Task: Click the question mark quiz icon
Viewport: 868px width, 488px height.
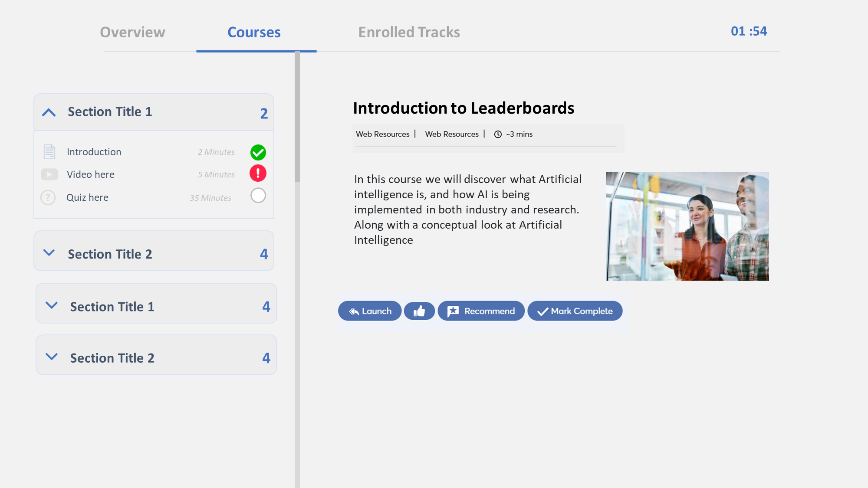Action: point(48,197)
